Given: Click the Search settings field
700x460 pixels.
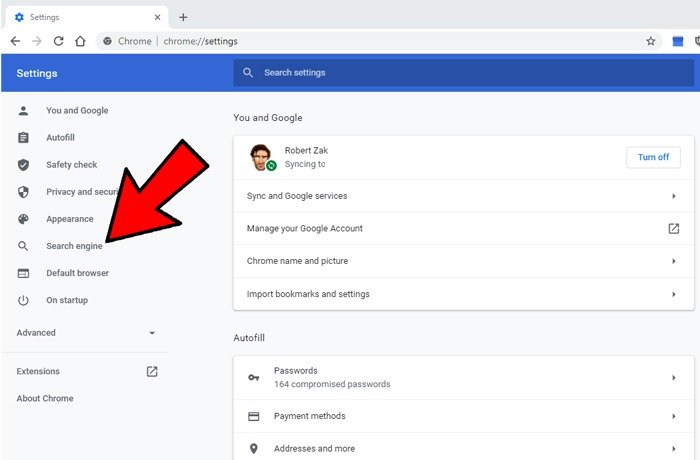Looking at the screenshot, I should tap(460, 73).
